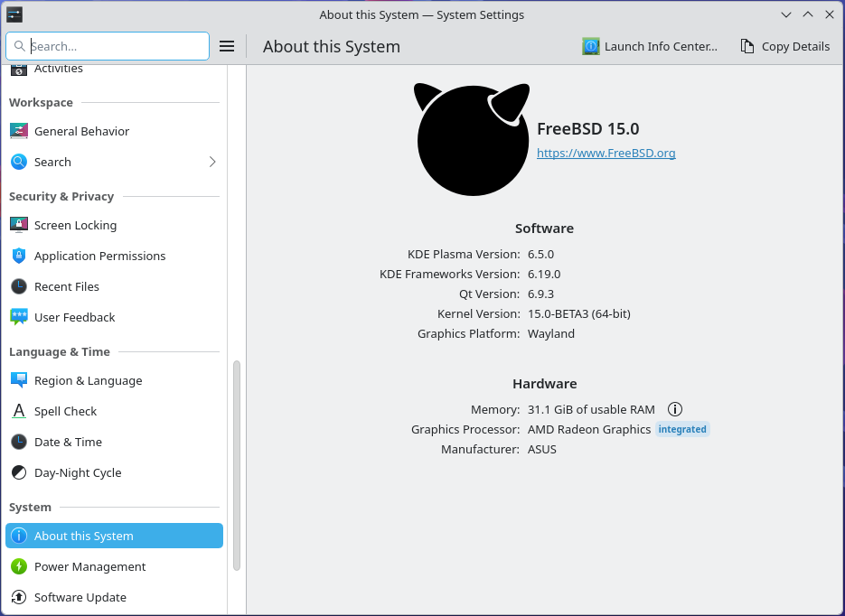Click the Power Management green icon

tap(19, 566)
